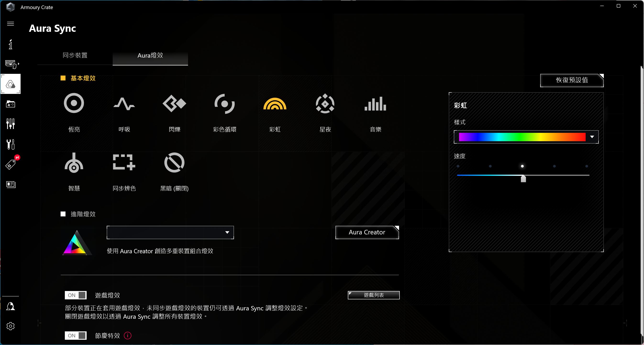644x345 pixels.
Task: Toggle the 節慶特效 ON switch
Action: tap(76, 335)
